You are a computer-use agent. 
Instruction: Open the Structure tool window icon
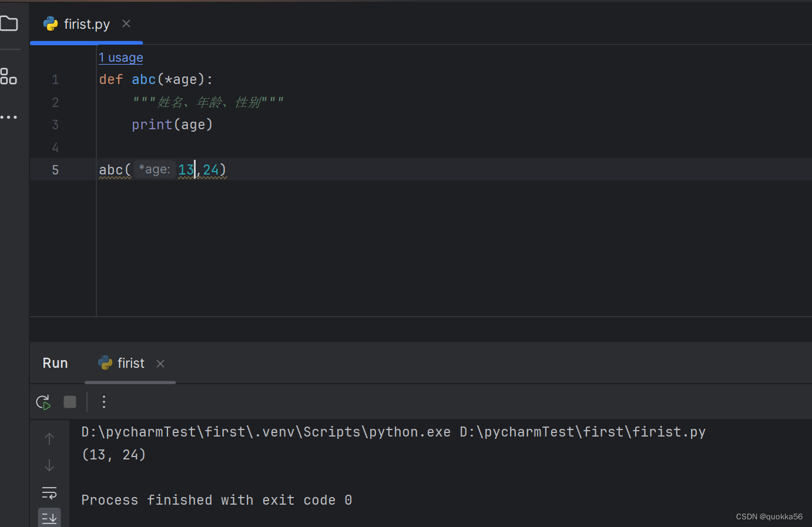[9, 76]
